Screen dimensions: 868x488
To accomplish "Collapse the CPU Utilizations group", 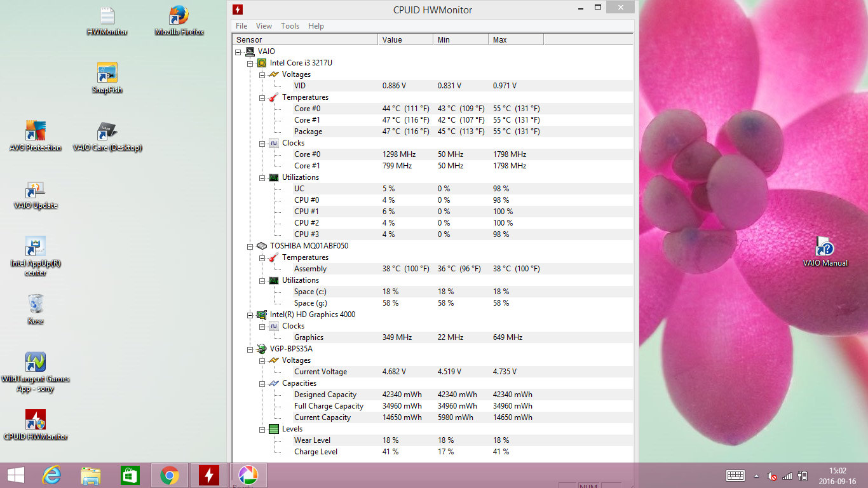I will coord(262,177).
